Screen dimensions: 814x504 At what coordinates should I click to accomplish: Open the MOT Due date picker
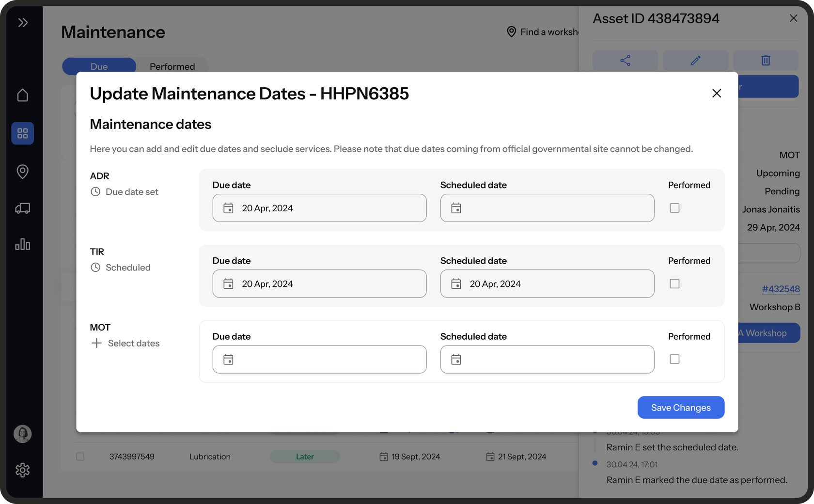[x=319, y=359]
